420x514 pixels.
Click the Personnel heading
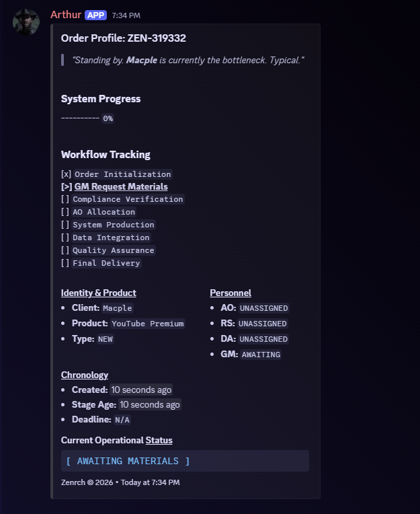pyautogui.click(x=230, y=293)
